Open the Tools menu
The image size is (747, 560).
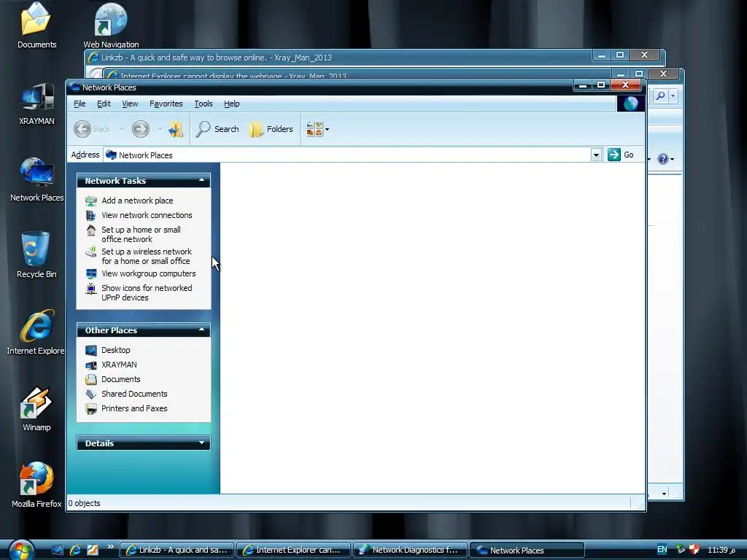pyautogui.click(x=204, y=104)
